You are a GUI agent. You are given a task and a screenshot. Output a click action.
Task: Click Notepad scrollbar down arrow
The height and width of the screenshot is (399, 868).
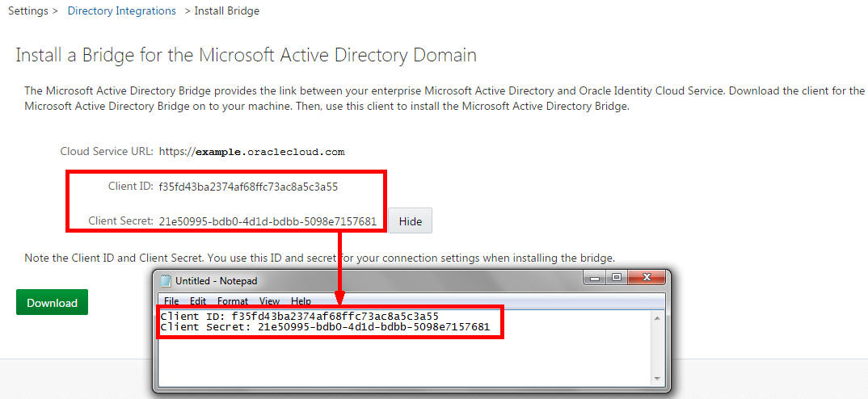[657, 378]
